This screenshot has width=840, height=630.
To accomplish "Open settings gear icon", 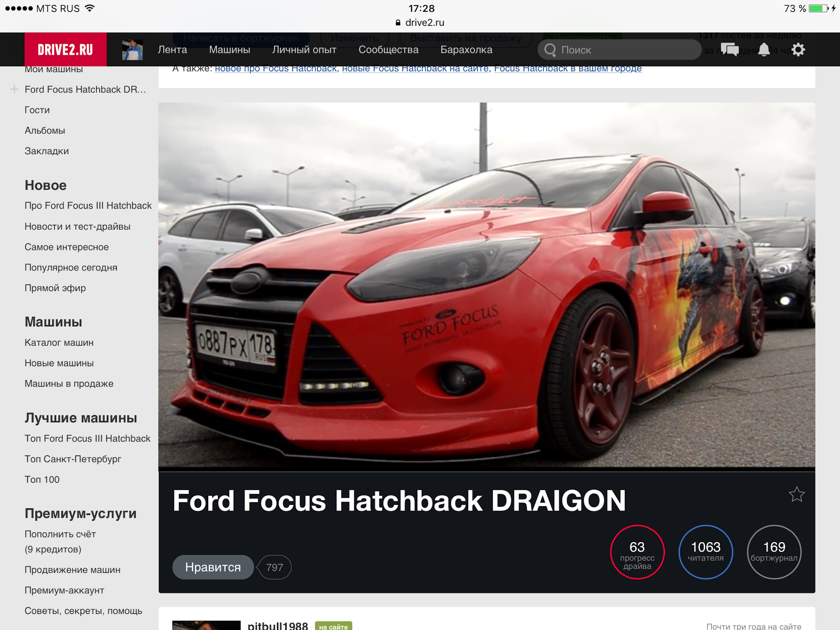I will pos(798,49).
